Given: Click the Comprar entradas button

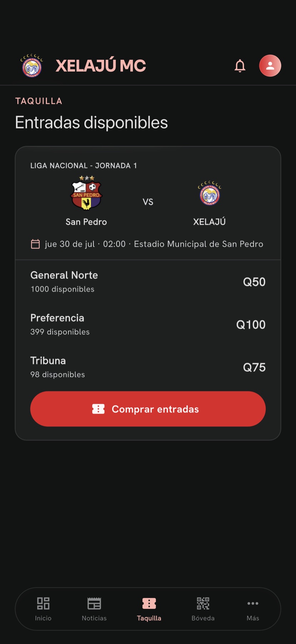Looking at the screenshot, I should 148,409.
